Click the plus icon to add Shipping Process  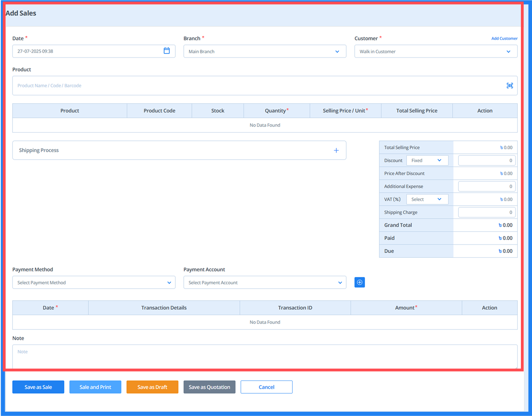click(x=336, y=150)
